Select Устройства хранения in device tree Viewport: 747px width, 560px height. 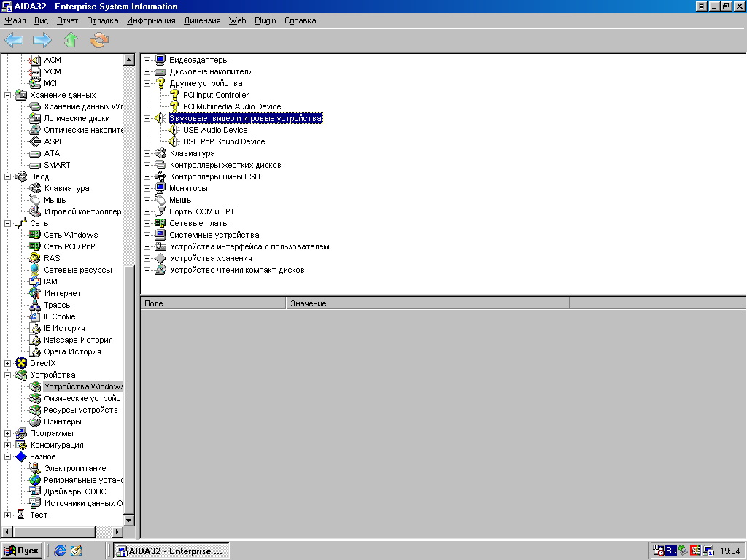[211, 259]
